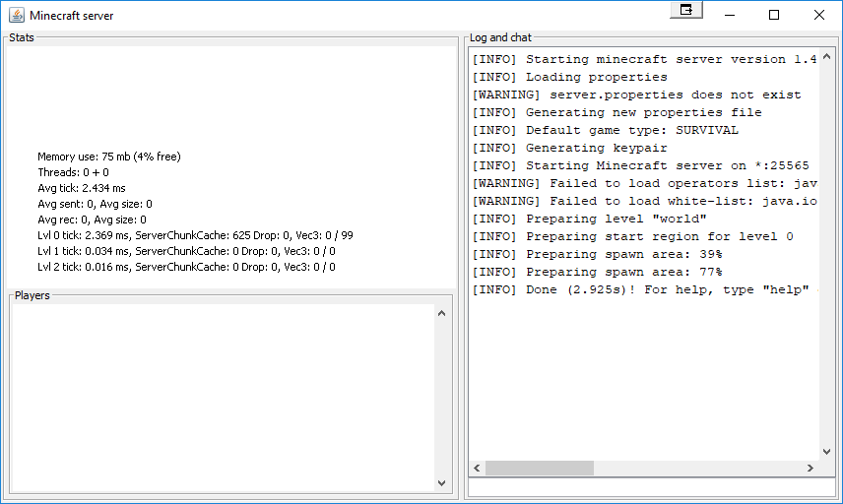
Task: Click inside the empty Players list
Action: (x=223, y=398)
